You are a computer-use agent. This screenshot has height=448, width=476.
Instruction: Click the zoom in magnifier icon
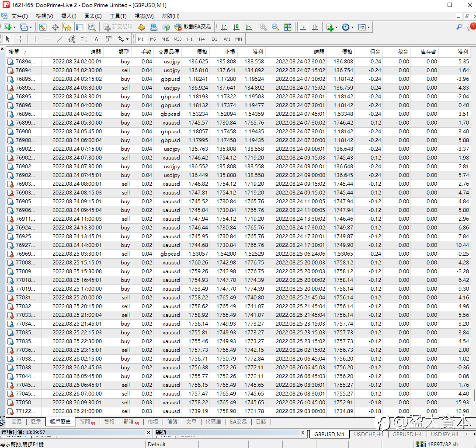(x=263, y=27)
